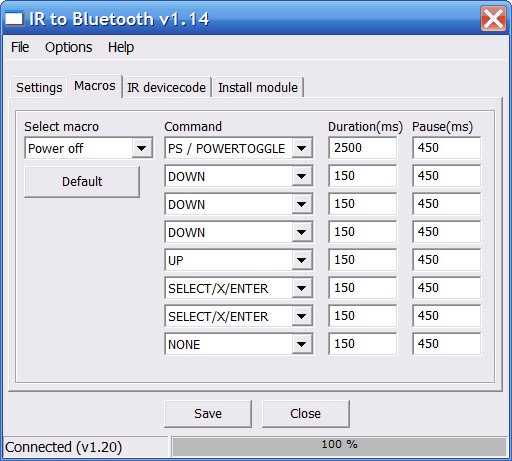Expand the seventh row SELECT/X/ENTER dropdown

tap(302, 316)
